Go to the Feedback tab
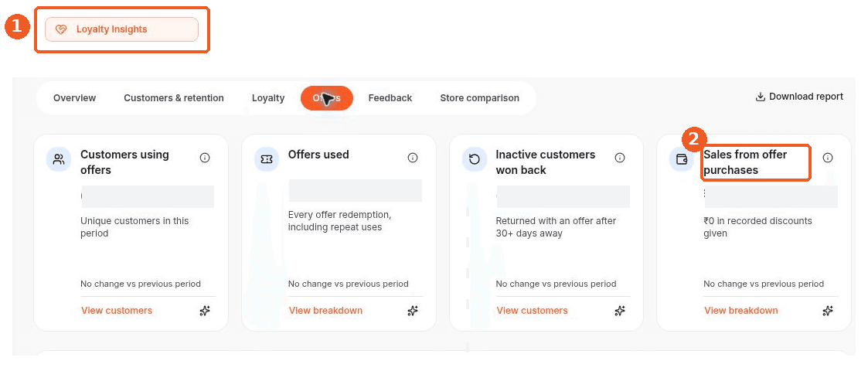Image resolution: width=868 pixels, height=371 pixels. click(390, 98)
